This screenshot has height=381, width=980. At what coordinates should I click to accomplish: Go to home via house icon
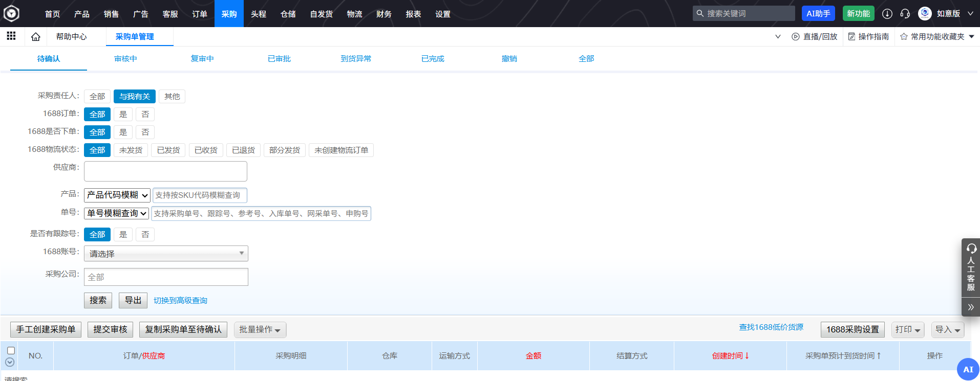coord(35,36)
